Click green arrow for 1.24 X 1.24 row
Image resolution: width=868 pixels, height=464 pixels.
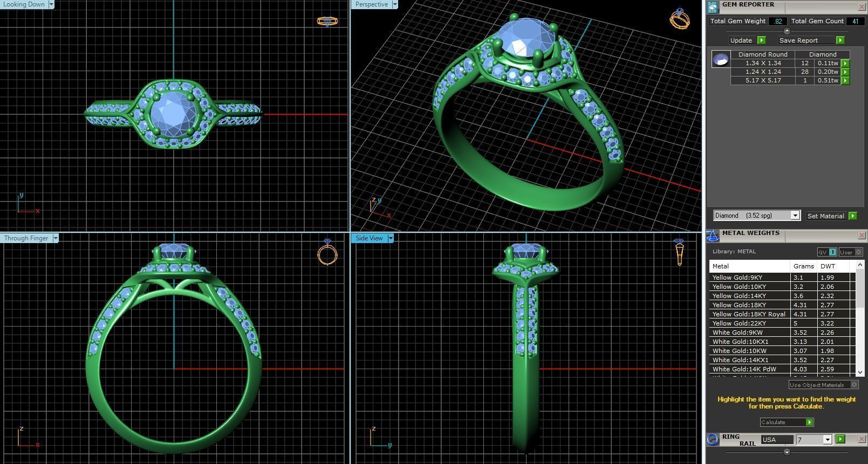(845, 72)
